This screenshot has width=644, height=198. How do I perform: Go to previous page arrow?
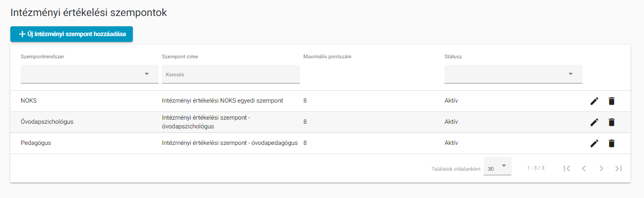click(584, 168)
